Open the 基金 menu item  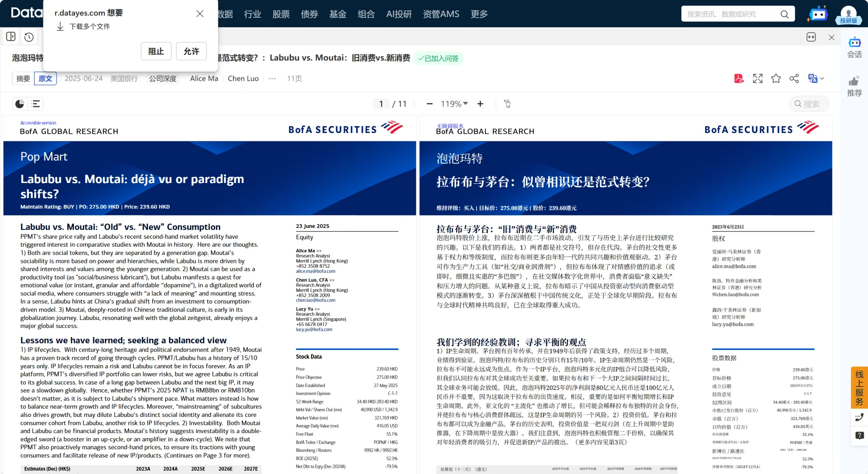(338, 14)
